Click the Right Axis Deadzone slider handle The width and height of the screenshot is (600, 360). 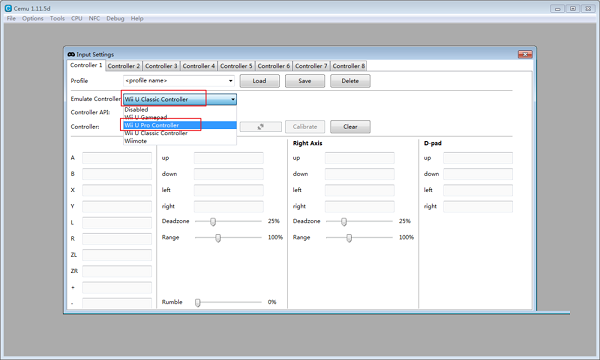tap(344, 222)
